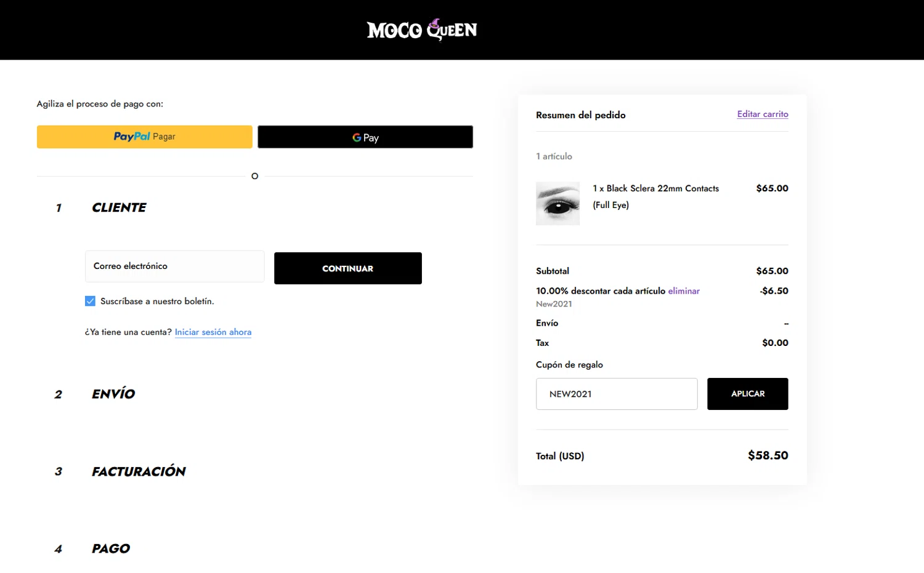Remove the discount via the eliminar link

684,291
